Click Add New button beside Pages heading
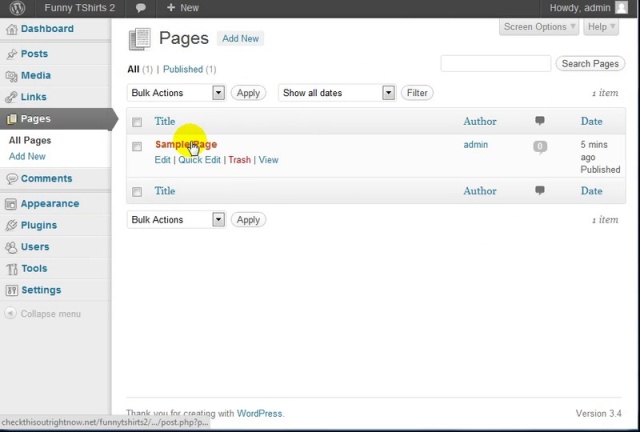Image resolution: width=640 pixels, height=432 pixels. pyautogui.click(x=240, y=39)
